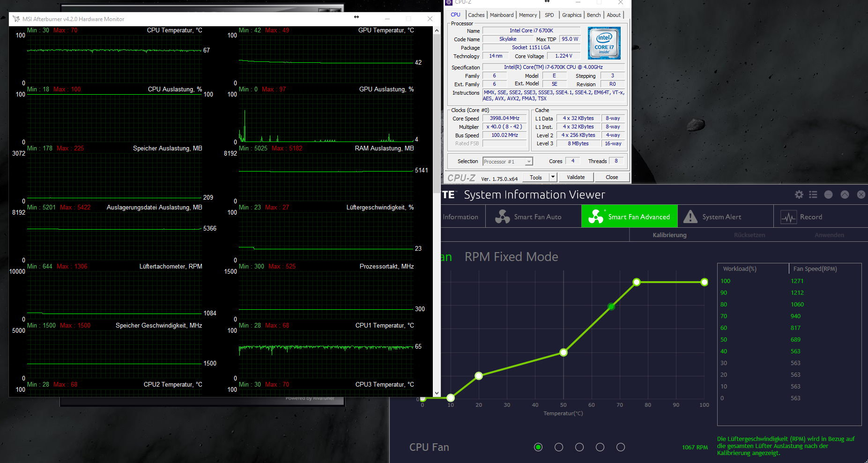868x463 pixels.
Task: Click the Intel Core i7 6700K name field
Action: pos(531,30)
